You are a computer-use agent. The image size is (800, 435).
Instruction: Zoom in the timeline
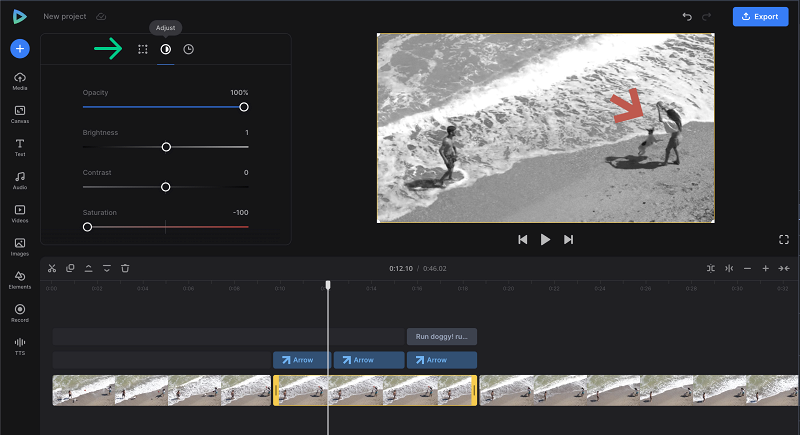(x=766, y=268)
